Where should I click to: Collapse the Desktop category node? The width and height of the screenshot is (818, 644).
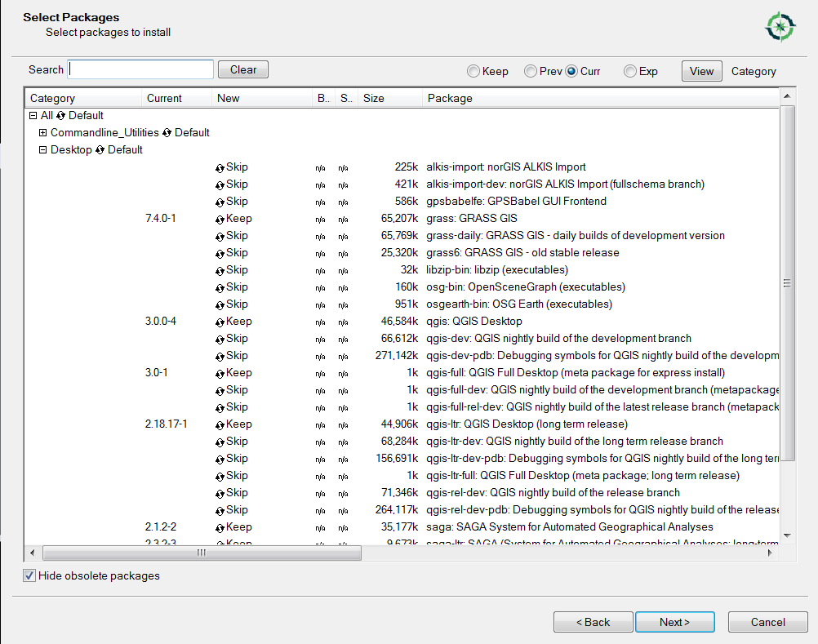click(x=42, y=149)
